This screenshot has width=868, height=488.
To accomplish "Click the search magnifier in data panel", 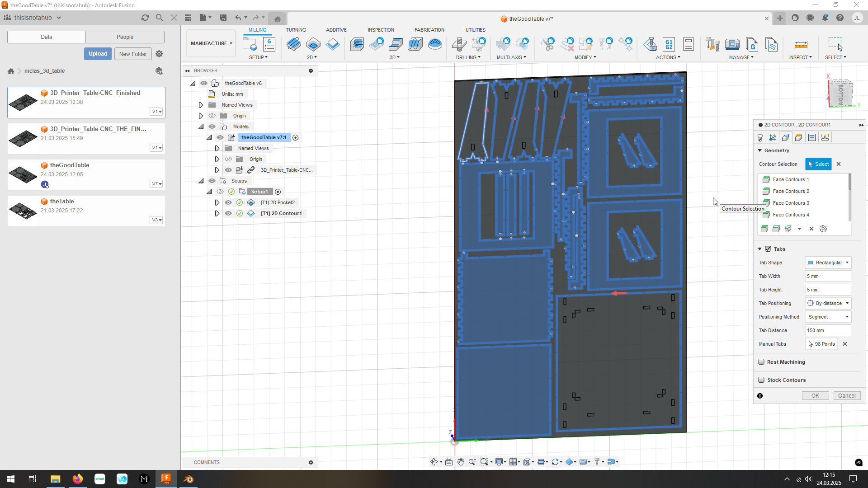I will 159,18.
